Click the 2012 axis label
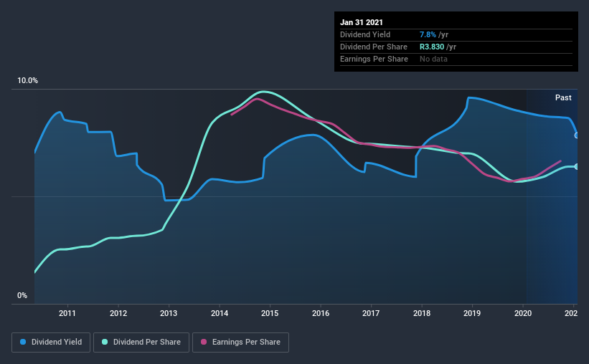The image size is (589, 364). coord(118,313)
